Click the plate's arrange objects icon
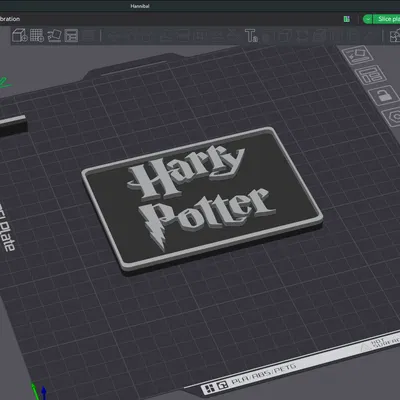The width and height of the screenshot is (400, 400). coord(370,75)
